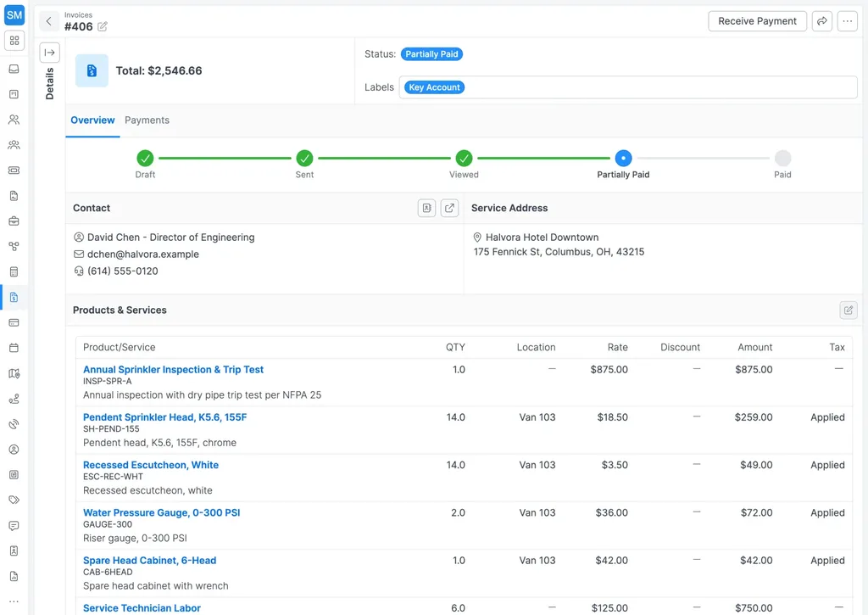Open Service Technician Labor link
This screenshot has height=615, width=868.
click(x=142, y=608)
